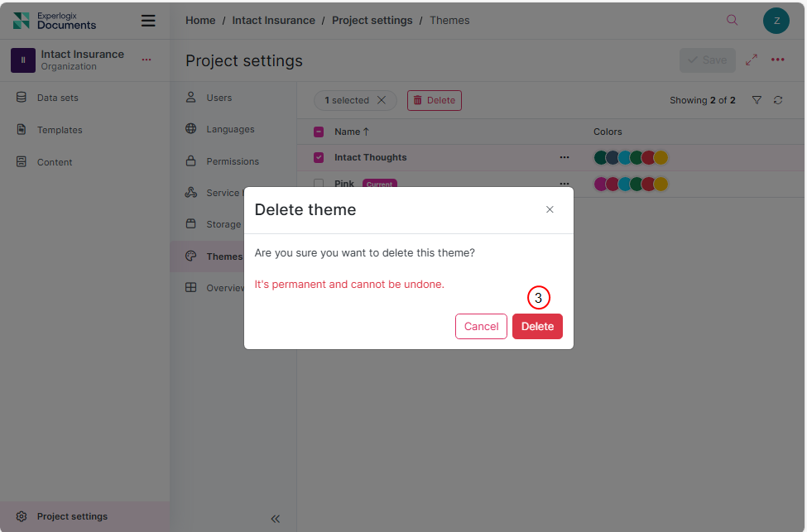Uncheck the Intact Thoughts theme checkbox

click(x=319, y=157)
